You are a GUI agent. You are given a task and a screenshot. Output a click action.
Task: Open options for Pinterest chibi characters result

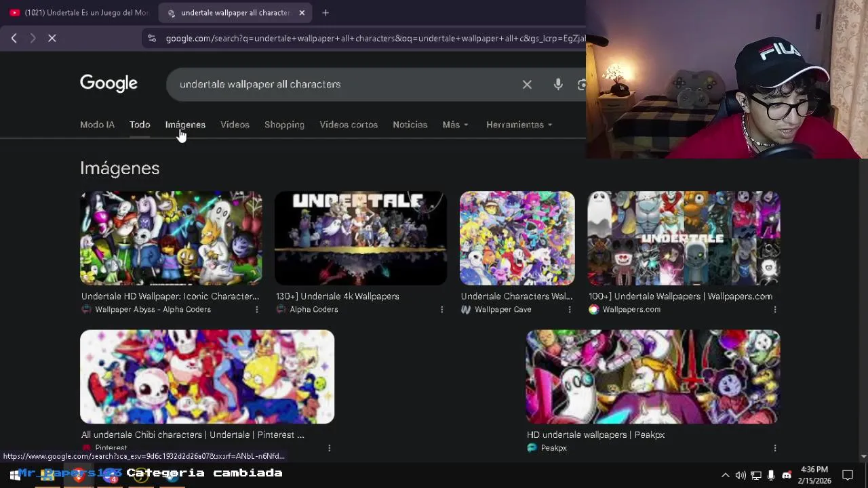329,448
